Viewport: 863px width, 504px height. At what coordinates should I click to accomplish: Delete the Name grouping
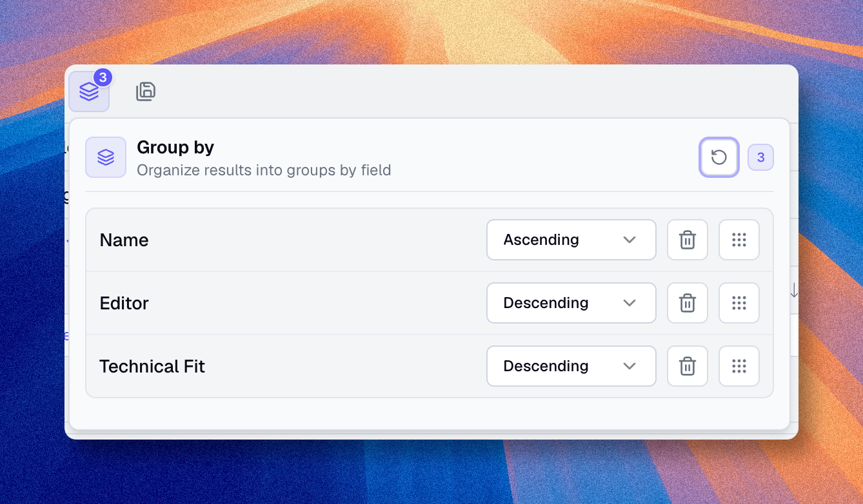[x=688, y=240]
